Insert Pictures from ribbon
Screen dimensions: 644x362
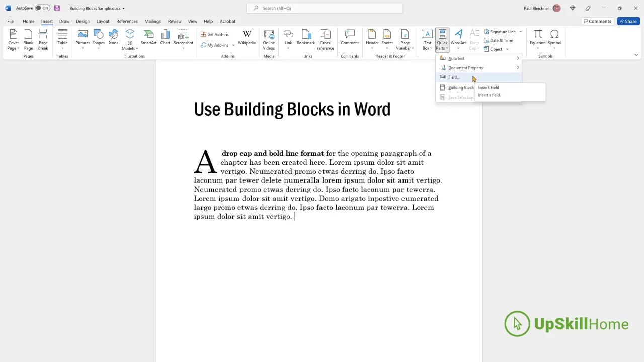click(83, 40)
